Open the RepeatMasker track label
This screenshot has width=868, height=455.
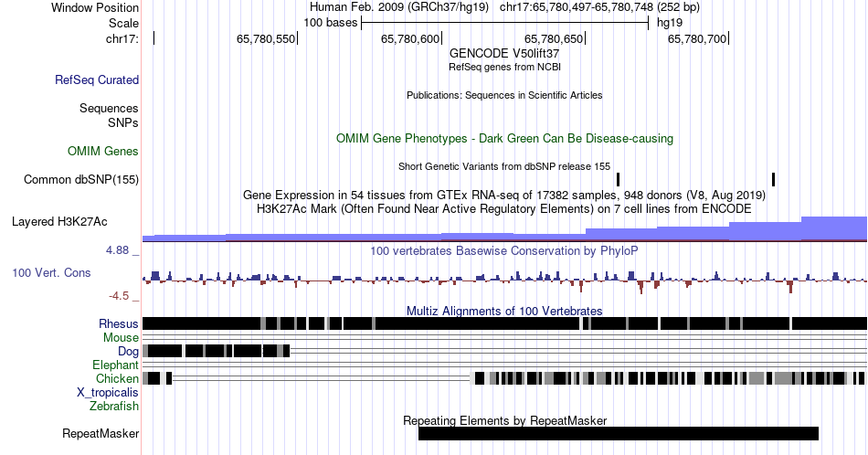click(x=101, y=433)
